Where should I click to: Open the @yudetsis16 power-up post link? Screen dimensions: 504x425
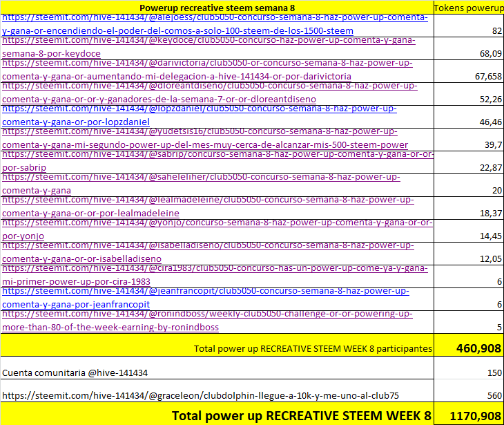[x=205, y=138]
